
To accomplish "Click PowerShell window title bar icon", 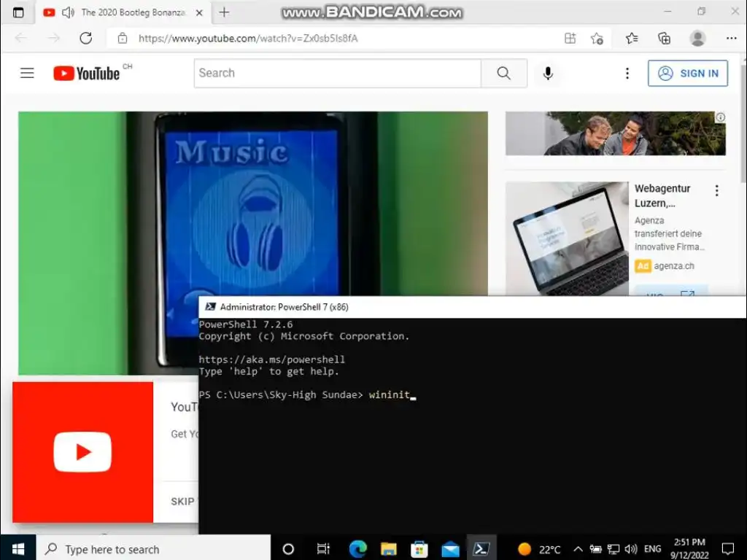I will point(210,307).
